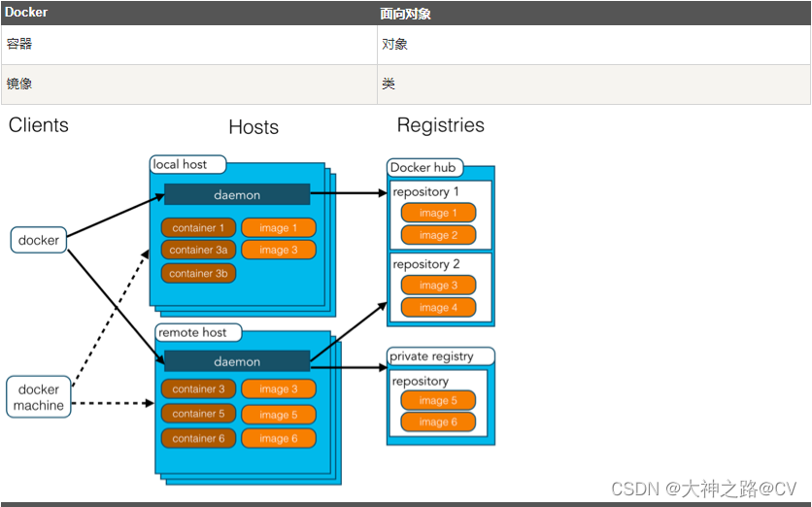Click the "container 6" pill
This screenshot has height=507, width=812.
(x=198, y=439)
